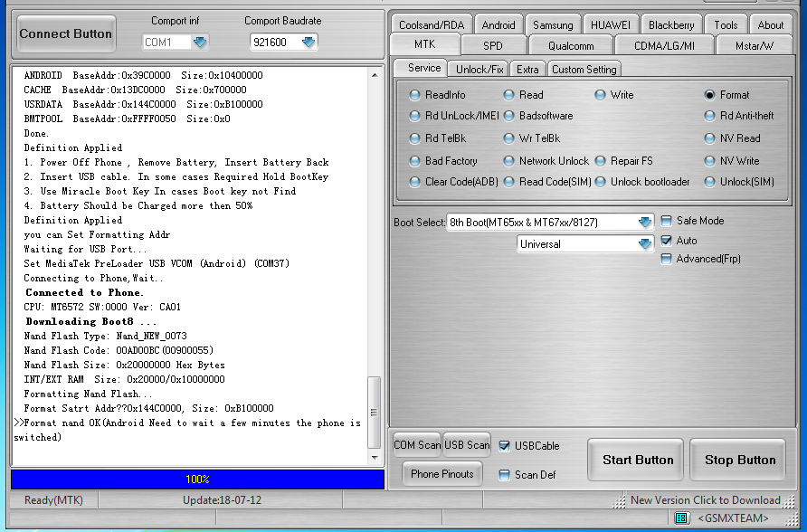Select the Service sub-tab
Screen dimensions: 807x532
(424, 68)
